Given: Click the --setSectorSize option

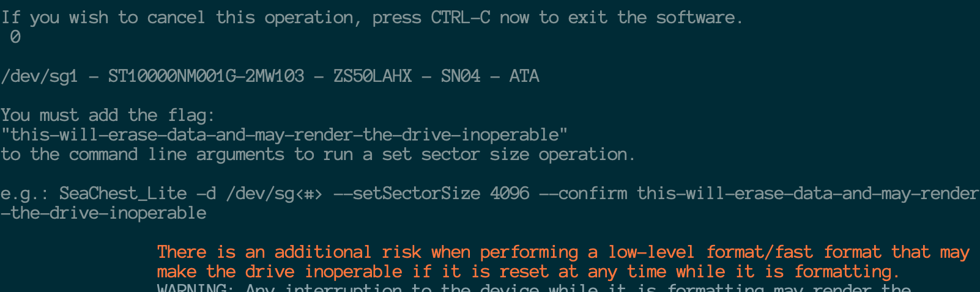Looking at the screenshot, I should click(x=406, y=194).
